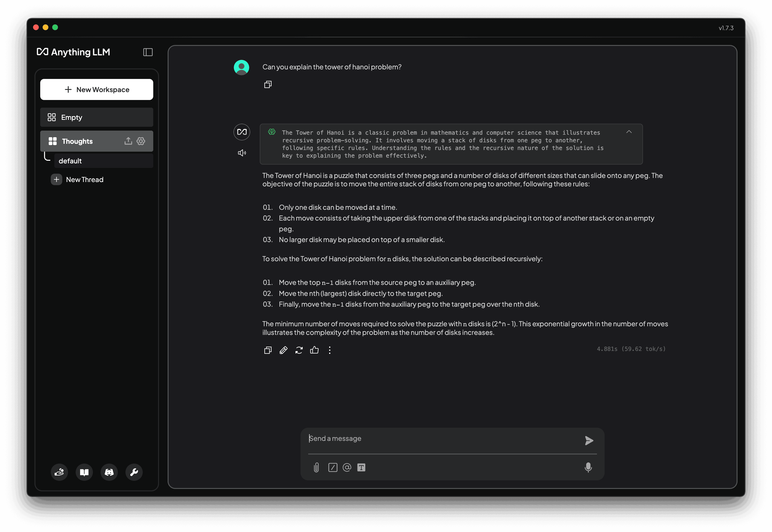This screenshot has height=532, width=772.
Task: Click the message input field
Action: coord(452,438)
